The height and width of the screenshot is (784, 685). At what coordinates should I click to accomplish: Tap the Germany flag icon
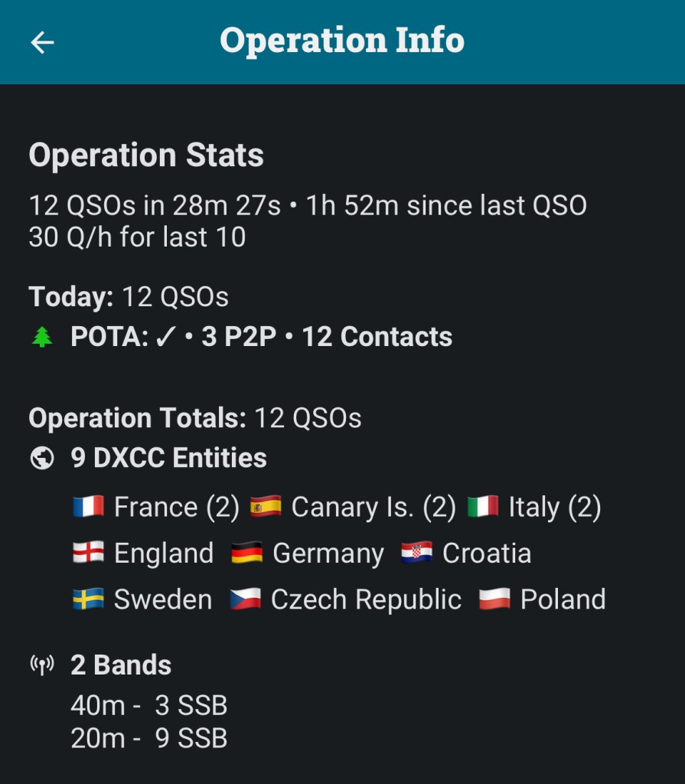point(246,553)
